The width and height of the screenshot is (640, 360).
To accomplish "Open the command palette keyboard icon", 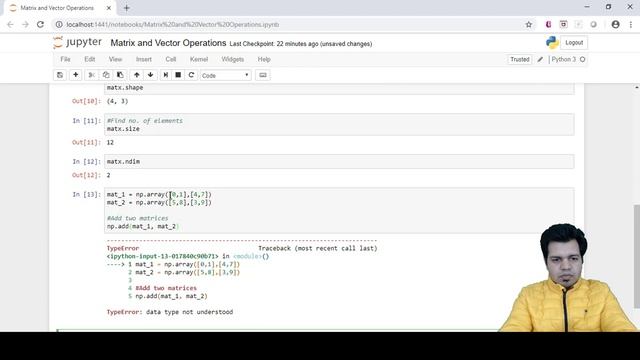I will coord(263,75).
